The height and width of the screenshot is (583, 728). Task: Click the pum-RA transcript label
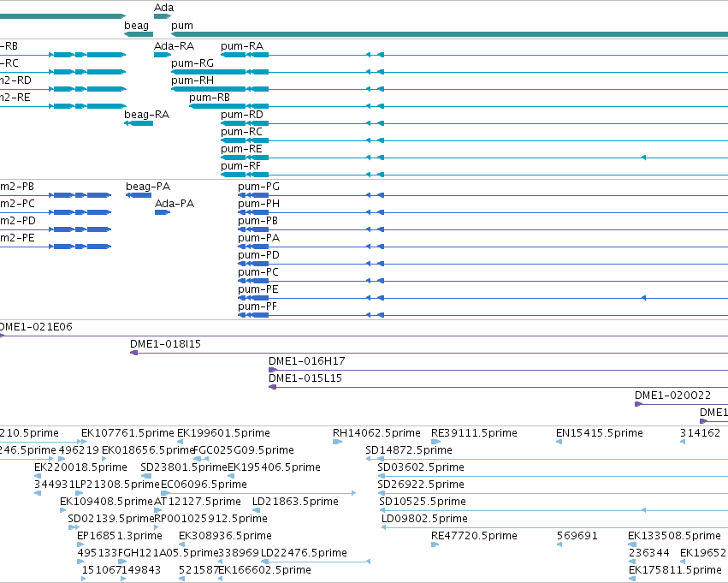pos(242,46)
